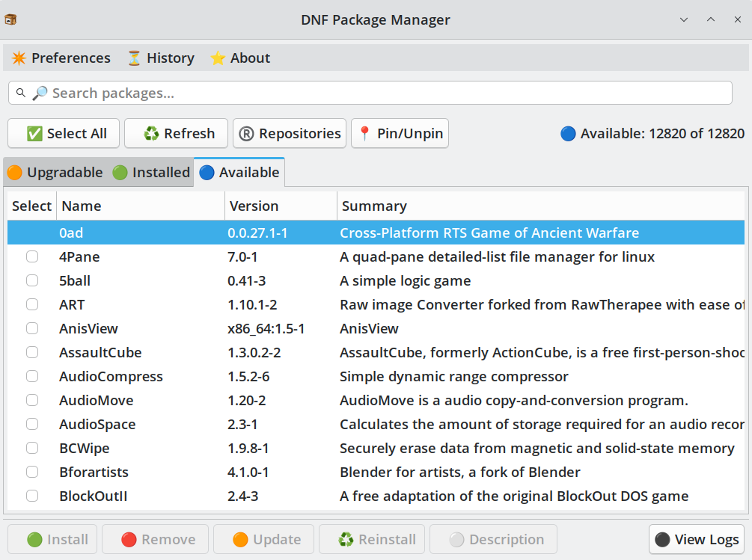Select the AssaultCube checkbox

point(32,353)
